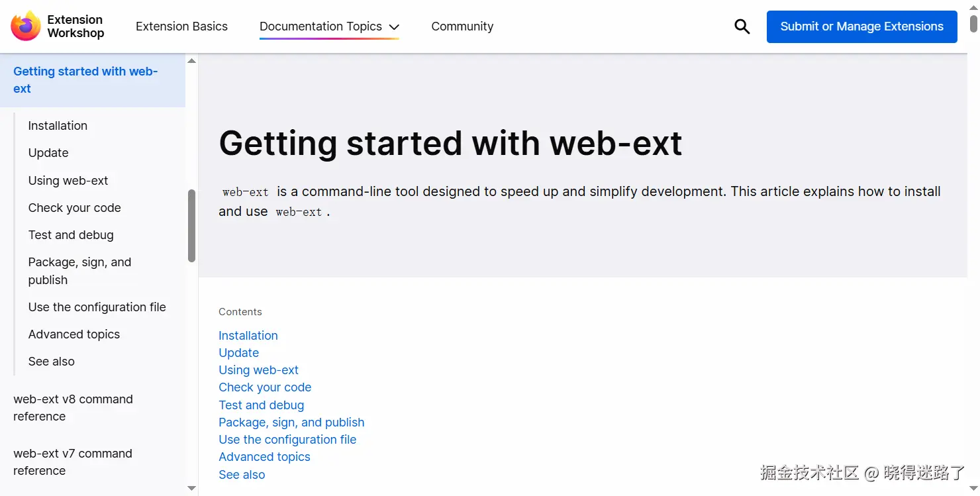Click the Using web-ext link under Contents
This screenshot has width=980, height=496.
click(259, 370)
